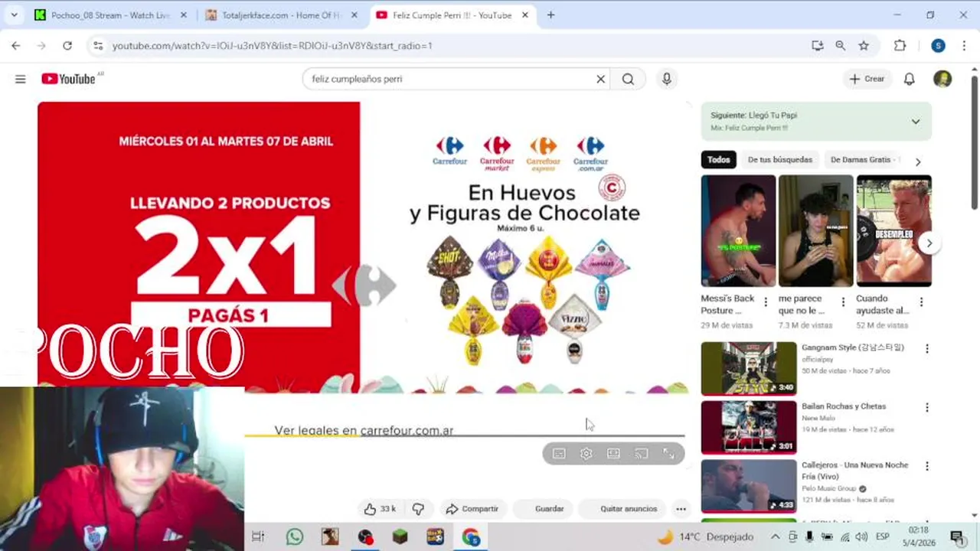The width and height of the screenshot is (980, 551).
Task: Open more options for Callejeros video
Action: 926,466
